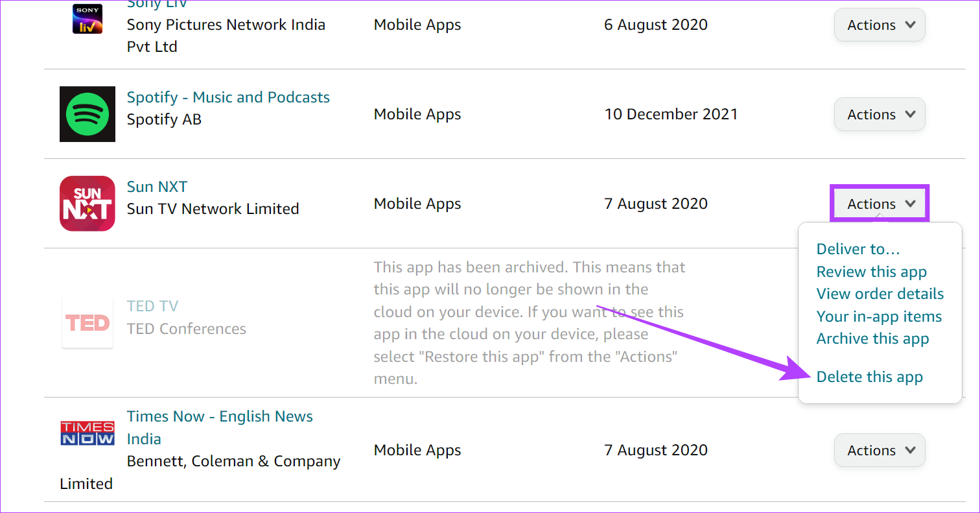Open the Sun NXT title link

[157, 187]
